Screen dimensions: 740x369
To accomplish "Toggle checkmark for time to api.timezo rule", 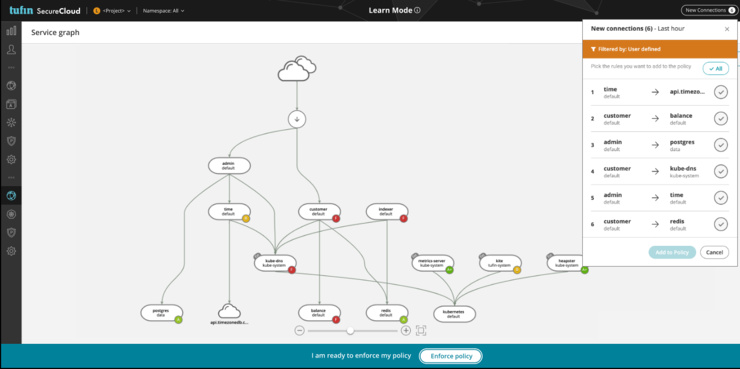I will [x=721, y=92].
